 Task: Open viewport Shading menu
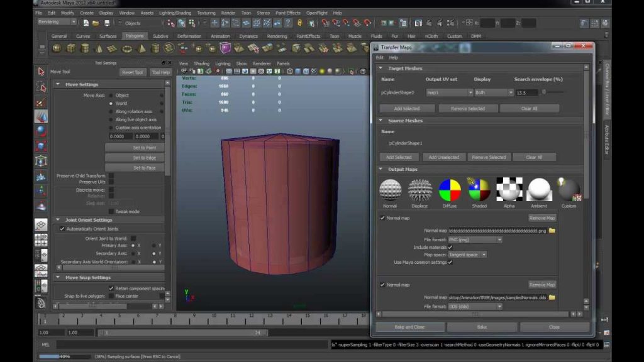click(x=202, y=63)
